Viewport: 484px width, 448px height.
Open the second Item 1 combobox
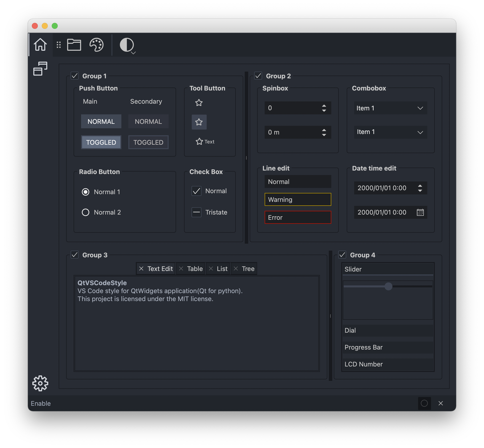coord(390,132)
